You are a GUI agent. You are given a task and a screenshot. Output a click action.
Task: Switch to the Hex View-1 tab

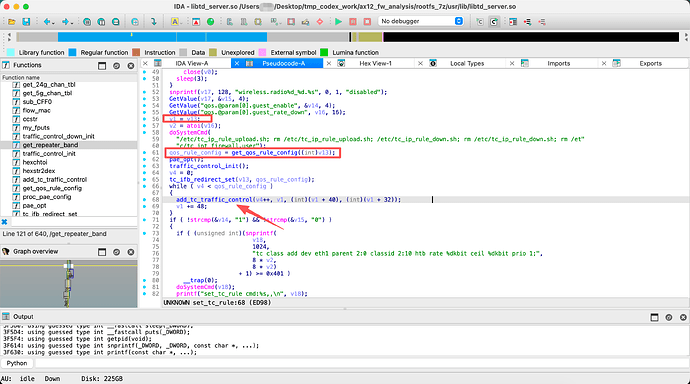point(375,63)
